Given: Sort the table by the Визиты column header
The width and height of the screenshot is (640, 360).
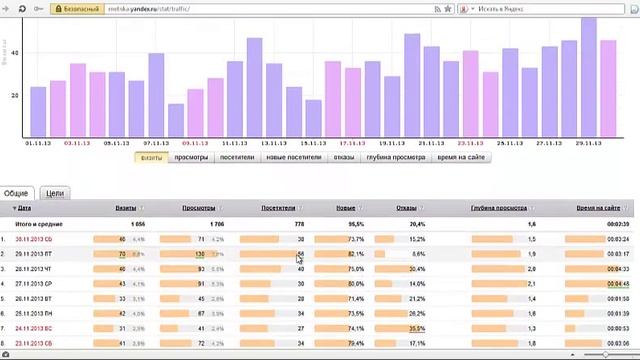Looking at the screenshot, I should (x=126, y=208).
